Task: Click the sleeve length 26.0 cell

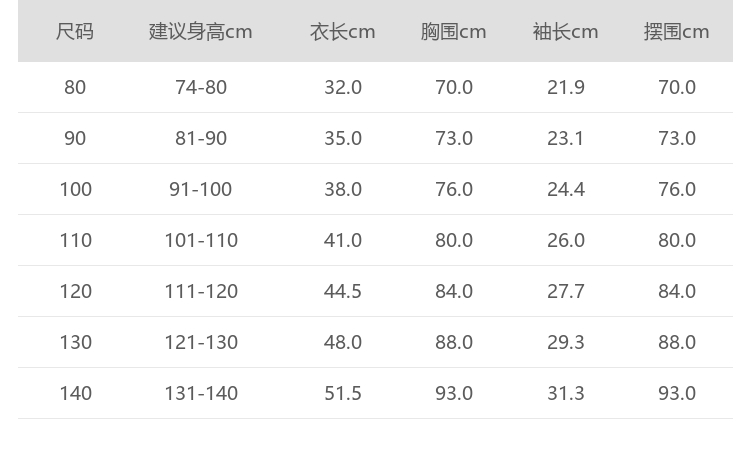Action: 566,240
